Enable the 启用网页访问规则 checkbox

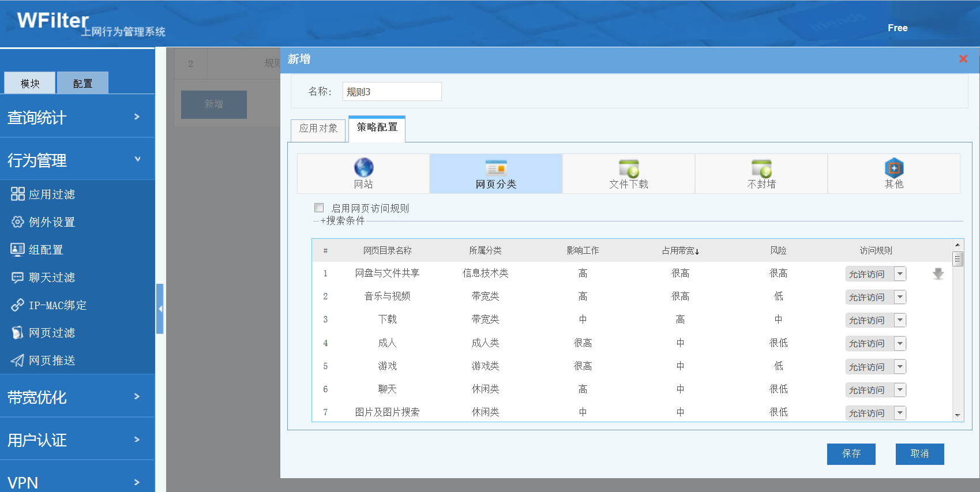pos(319,208)
